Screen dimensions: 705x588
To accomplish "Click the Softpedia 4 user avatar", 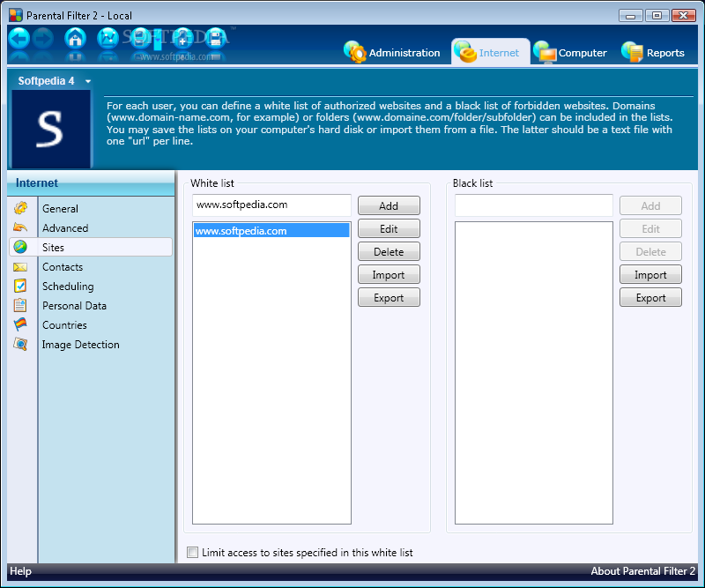I will (x=51, y=129).
